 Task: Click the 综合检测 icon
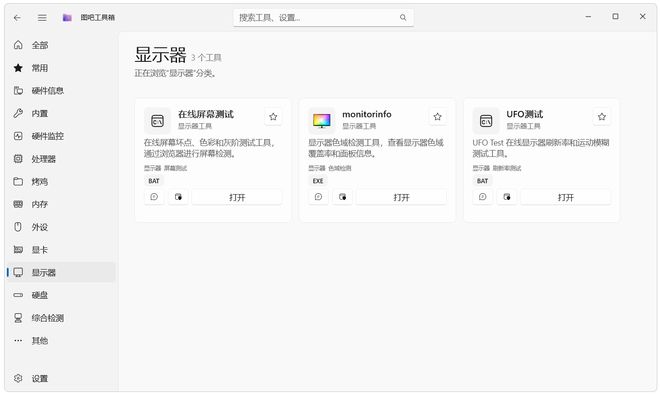18,318
